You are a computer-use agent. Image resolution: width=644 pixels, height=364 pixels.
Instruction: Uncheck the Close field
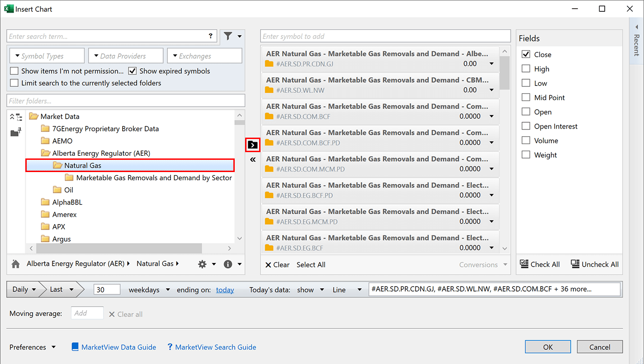(526, 54)
